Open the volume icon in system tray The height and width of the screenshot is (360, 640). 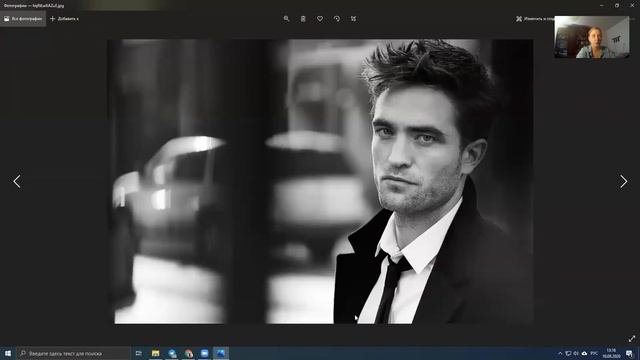(x=576, y=353)
